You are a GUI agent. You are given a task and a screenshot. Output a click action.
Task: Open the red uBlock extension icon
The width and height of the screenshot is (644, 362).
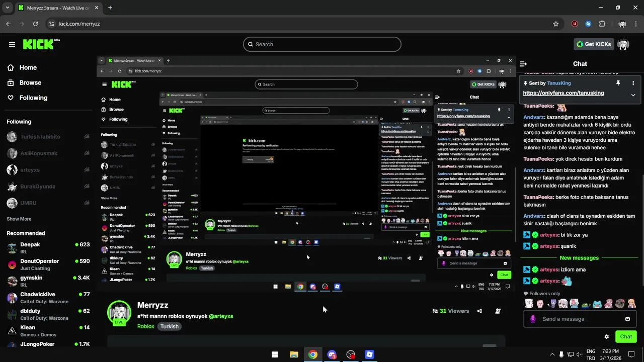point(575,24)
